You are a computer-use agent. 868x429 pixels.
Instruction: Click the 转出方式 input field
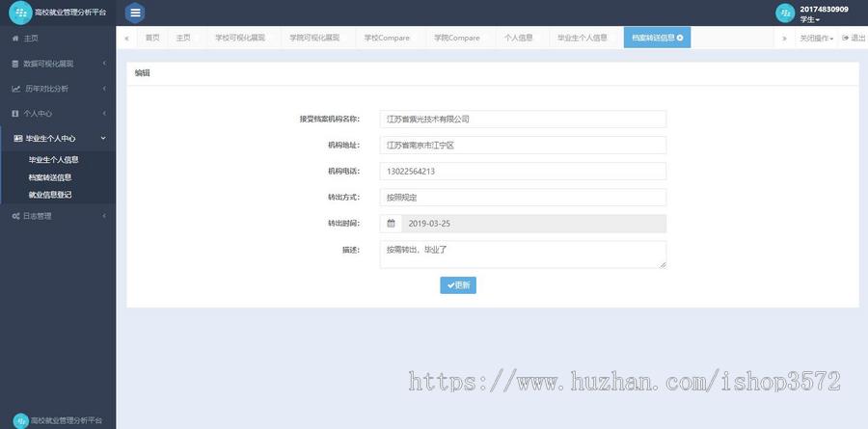point(523,197)
